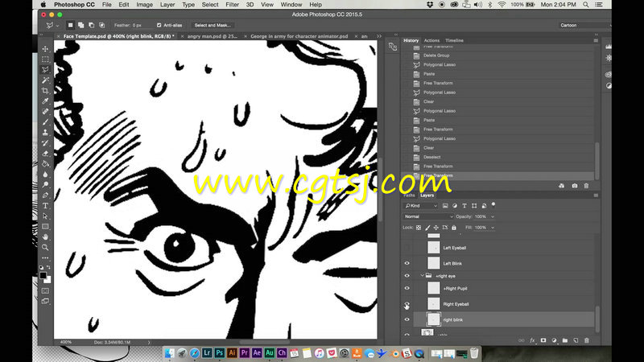Delete layer with Layers panel trash icon

coord(587,340)
